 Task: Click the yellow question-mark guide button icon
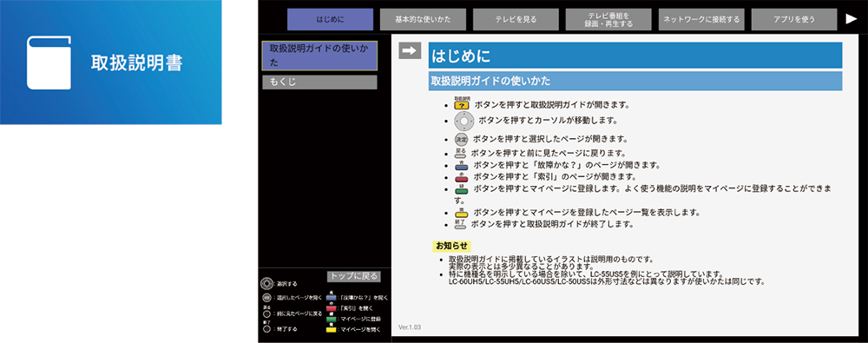(x=462, y=103)
